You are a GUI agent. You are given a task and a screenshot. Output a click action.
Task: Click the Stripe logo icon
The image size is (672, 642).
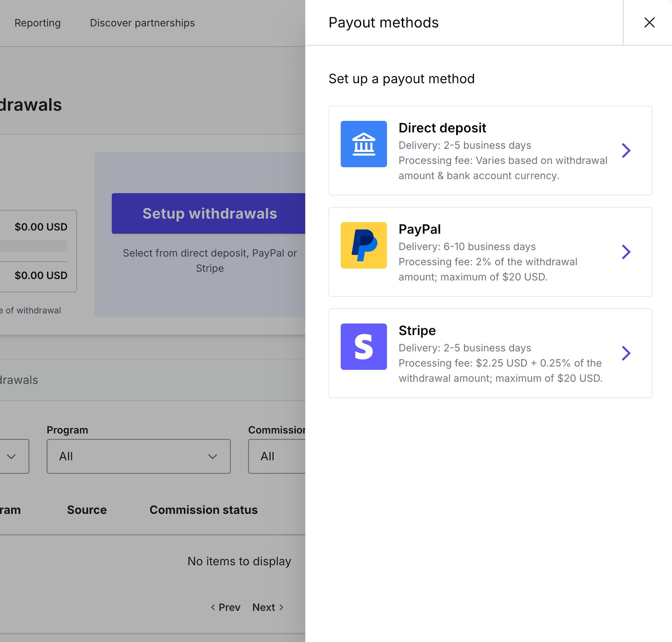click(363, 347)
